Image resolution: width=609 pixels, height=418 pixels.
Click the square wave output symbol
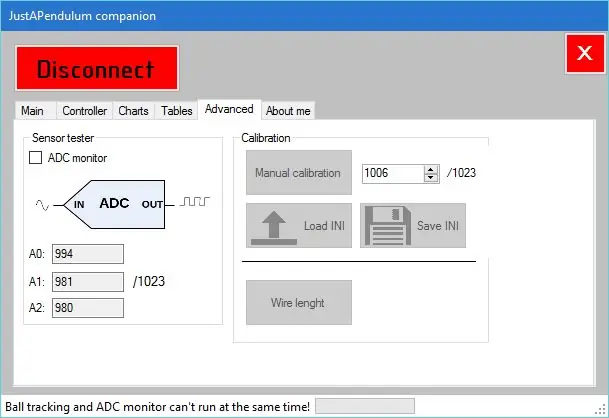tap(195, 201)
